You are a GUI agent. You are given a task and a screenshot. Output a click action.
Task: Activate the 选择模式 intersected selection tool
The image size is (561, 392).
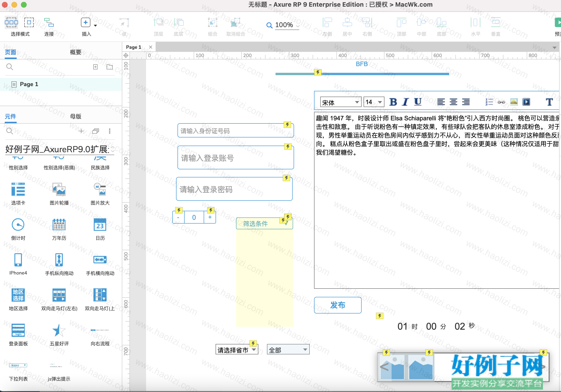coord(11,22)
